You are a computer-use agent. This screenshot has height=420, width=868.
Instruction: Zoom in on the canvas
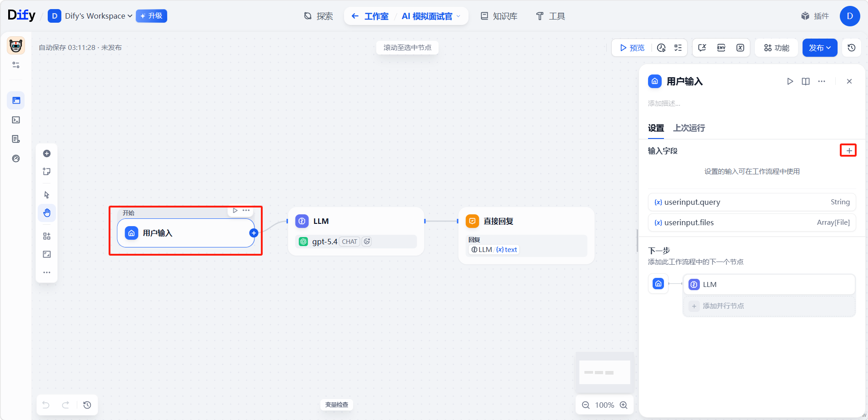624,405
